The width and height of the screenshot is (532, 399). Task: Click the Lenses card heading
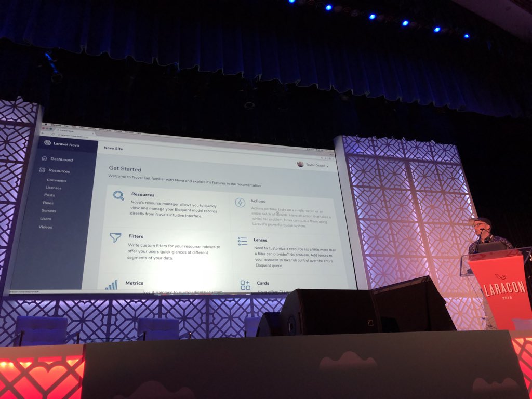point(260,240)
